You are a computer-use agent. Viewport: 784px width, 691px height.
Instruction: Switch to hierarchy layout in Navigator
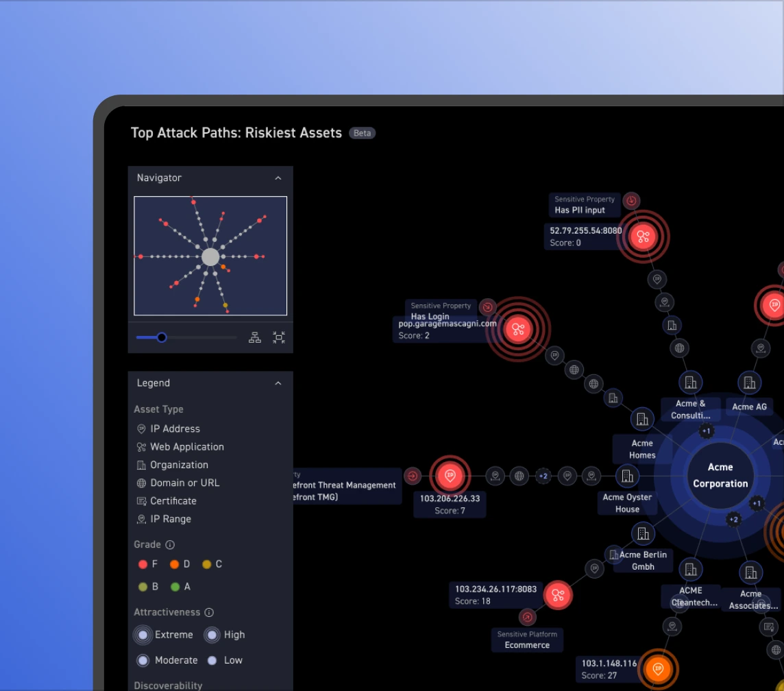pyautogui.click(x=255, y=337)
